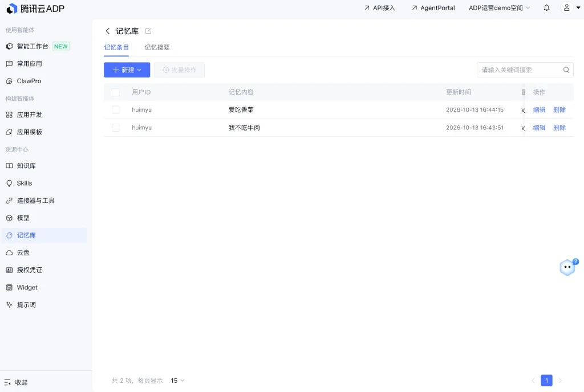
Task: Select 记忆库 in the sidebar
Action: tap(44, 235)
